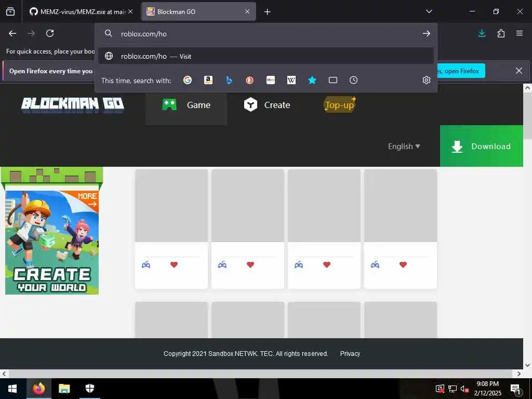Open the Top-up menu item
The image size is (532, 399).
(x=340, y=105)
